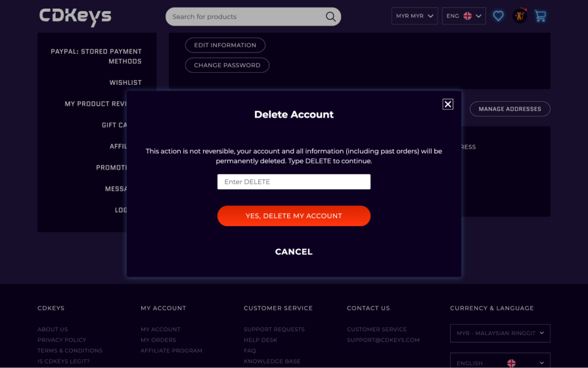Open the Gift Card sidebar item
This screenshot has width=588, height=368.
pos(114,125)
